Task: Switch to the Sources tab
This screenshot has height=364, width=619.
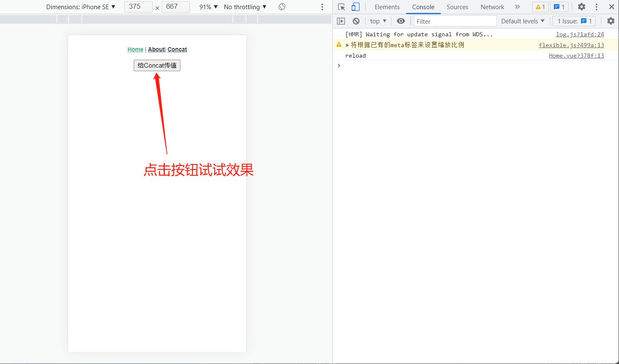Action: pos(457,7)
